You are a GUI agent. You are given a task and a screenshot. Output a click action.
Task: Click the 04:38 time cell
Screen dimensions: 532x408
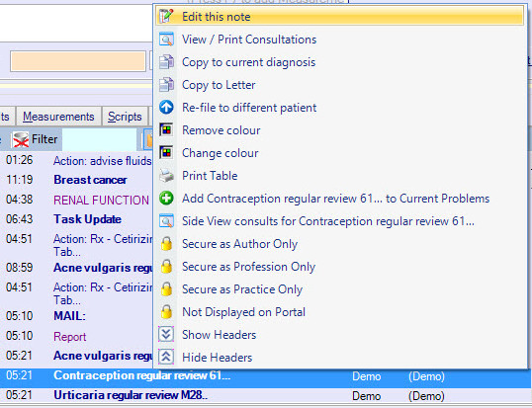coord(20,200)
